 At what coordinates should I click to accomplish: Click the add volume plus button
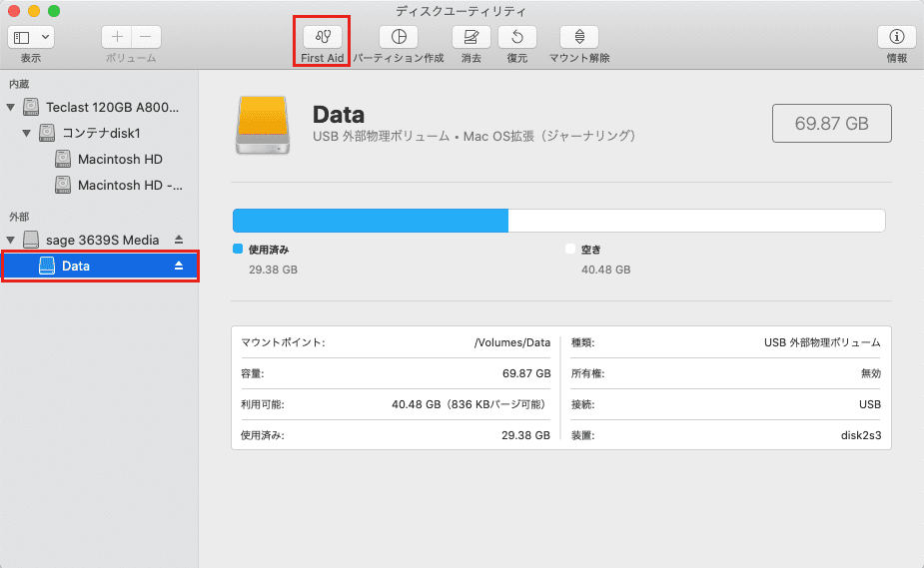coord(117,37)
